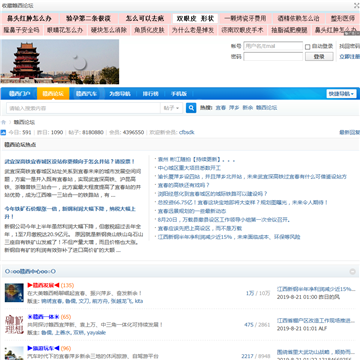Open the 手机版 nav tab

[179, 94]
